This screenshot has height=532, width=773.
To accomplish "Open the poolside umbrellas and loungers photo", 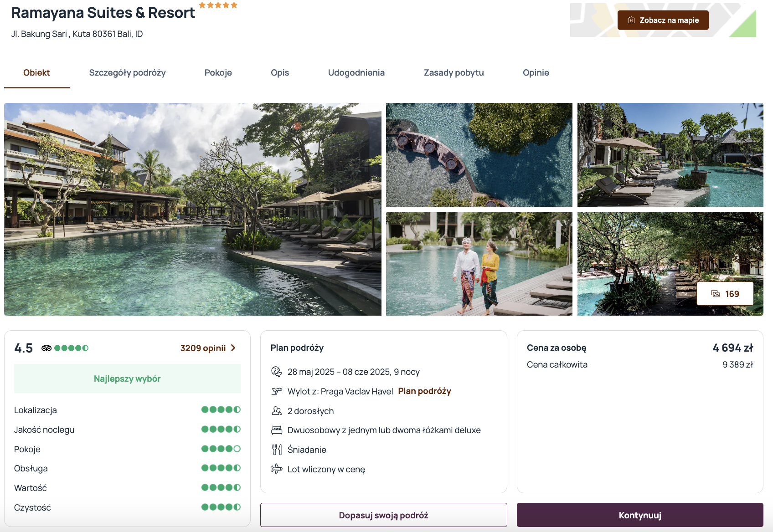I will click(670, 155).
